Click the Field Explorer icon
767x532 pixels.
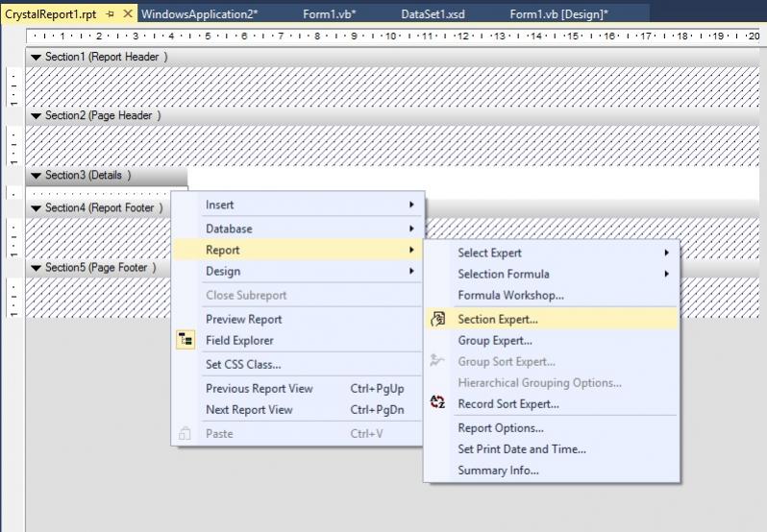[x=186, y=340]
